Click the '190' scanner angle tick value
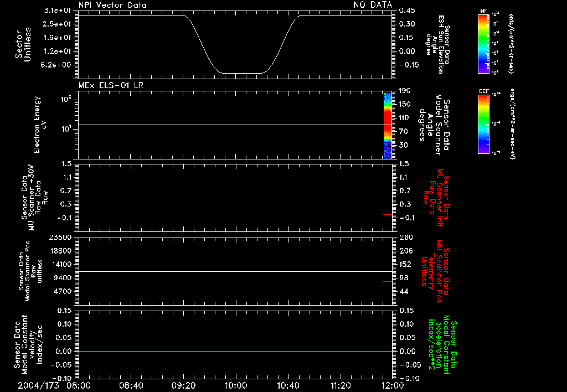Screen dimensions: 567x392 coord(405,90)
